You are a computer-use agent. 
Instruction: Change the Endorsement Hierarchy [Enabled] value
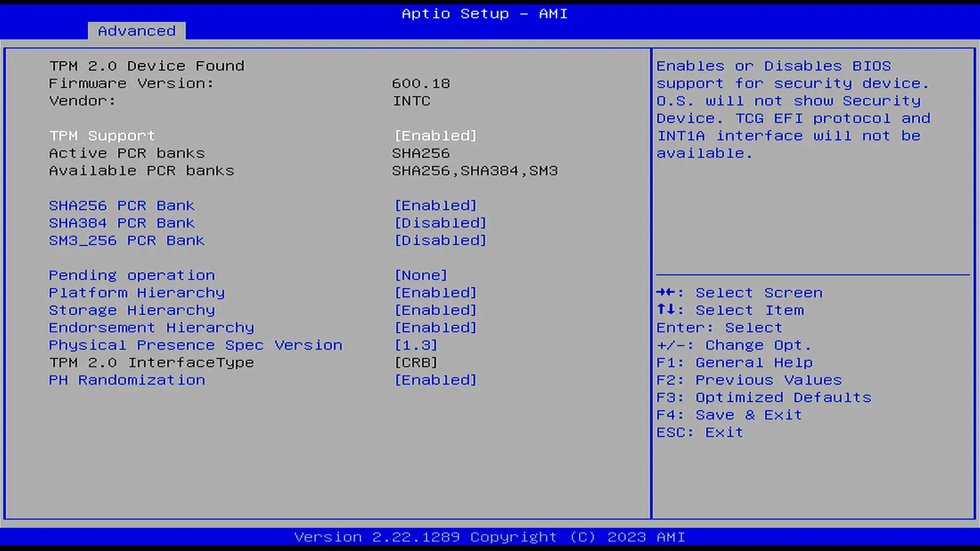pyautogui.click(x=435, y=328)
